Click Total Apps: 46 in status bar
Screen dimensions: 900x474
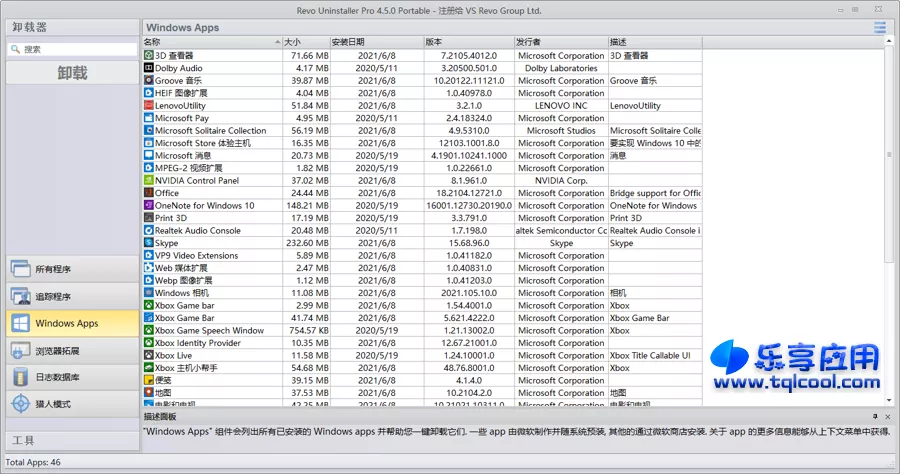tap(33, 462)
